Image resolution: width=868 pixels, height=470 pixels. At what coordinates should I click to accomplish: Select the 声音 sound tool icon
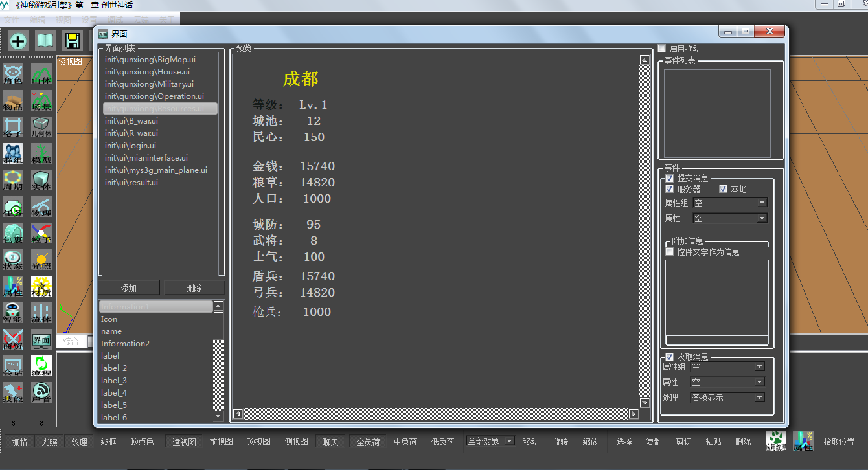[41, 392]
